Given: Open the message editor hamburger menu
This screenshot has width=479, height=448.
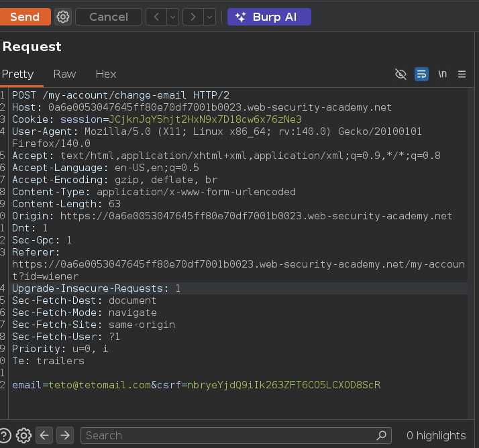Looking at the screenshot, I should pos(462,74).
